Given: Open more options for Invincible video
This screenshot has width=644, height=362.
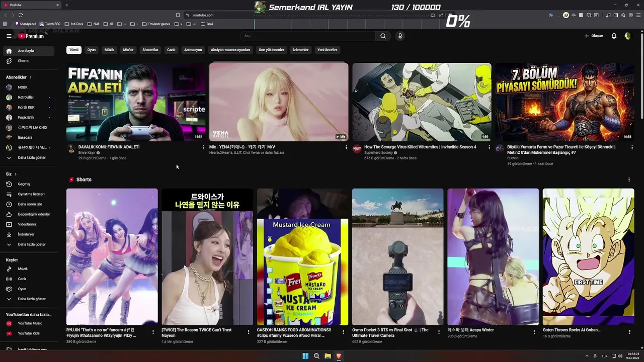Looking at the screenshot, I should tap(489, 147).
